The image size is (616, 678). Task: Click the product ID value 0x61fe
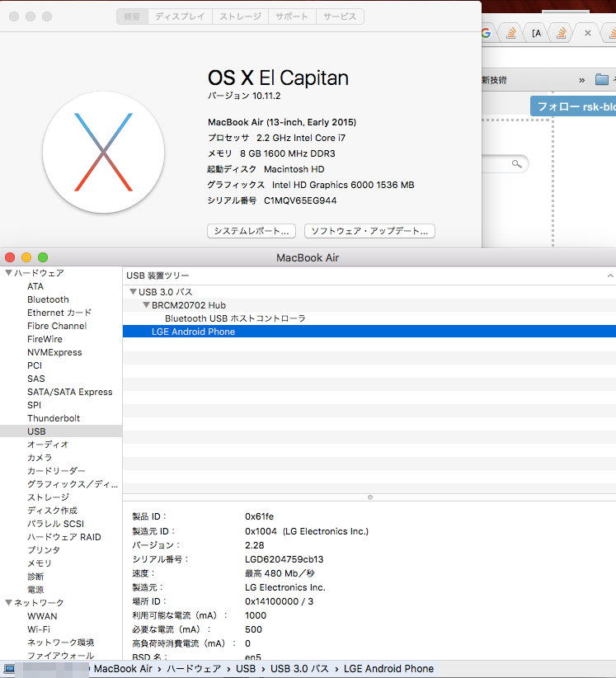point(259,516)
